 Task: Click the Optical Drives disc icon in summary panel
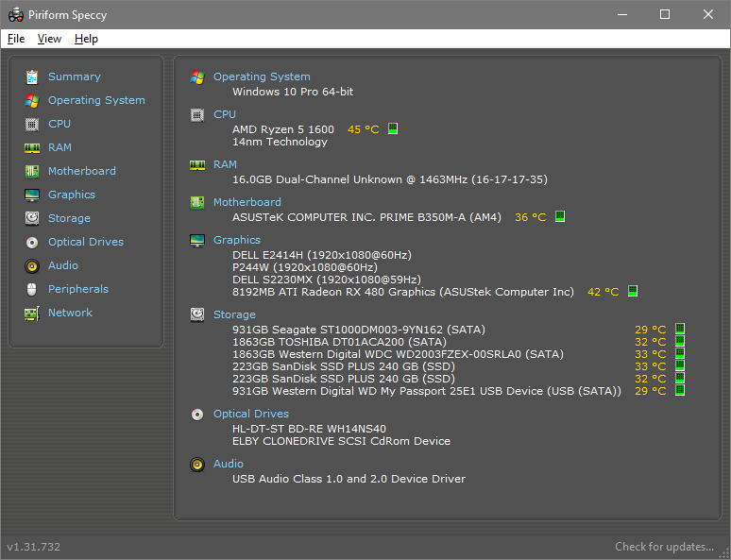(197, 414)
